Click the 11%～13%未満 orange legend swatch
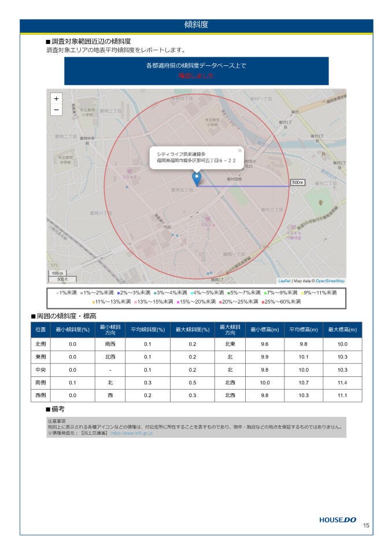392x555 pixels. [x=93, y=302]
